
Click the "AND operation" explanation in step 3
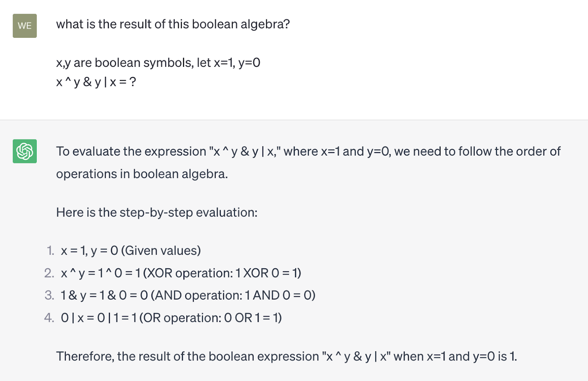click(x=233, y=295)
